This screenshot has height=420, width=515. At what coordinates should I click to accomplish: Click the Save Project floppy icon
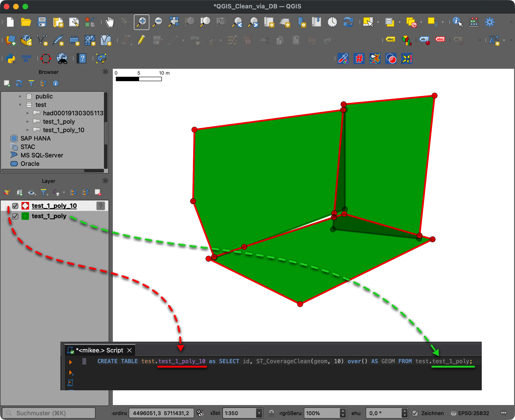tap(42, 22)
